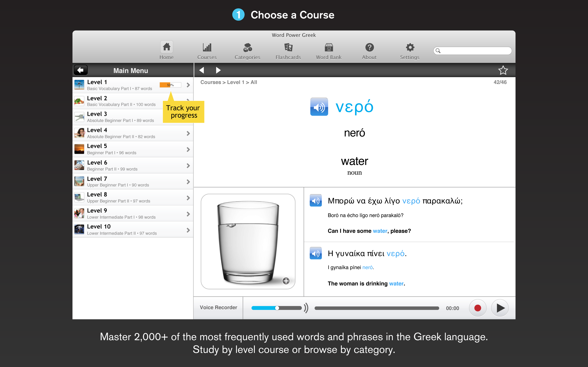Click the search input field
Viewport: 588px width, 367px height.
[x=473, y=50]
